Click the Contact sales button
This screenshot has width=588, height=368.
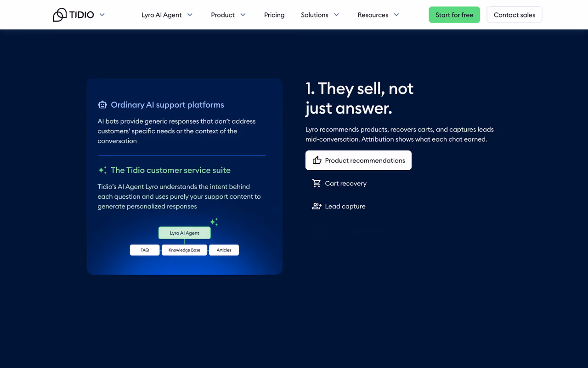[x=514, y=15]
